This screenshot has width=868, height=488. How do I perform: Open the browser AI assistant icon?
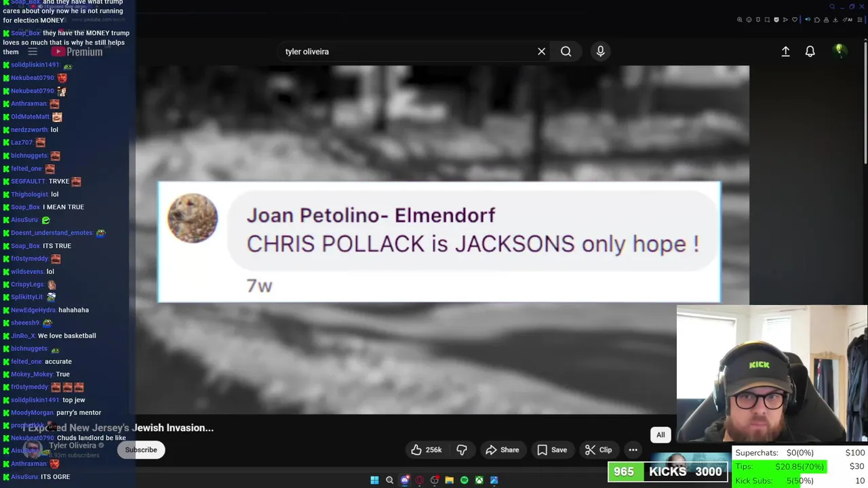pos(848,20)
